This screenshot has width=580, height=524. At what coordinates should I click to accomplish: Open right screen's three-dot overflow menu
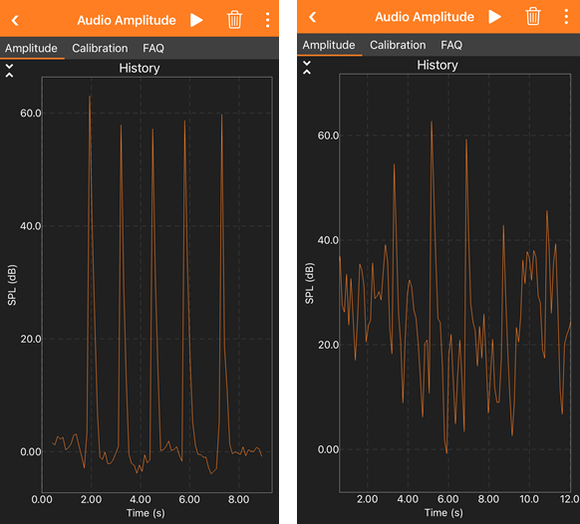coord(566,17)
